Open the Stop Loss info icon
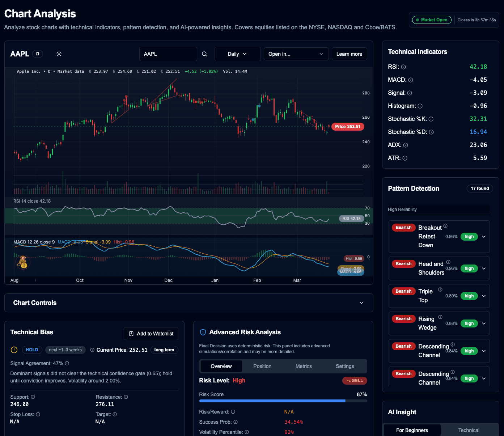Image resolution: width=504 pixels, height=436 pixels. pyautogui.click(x=38, y=414)
